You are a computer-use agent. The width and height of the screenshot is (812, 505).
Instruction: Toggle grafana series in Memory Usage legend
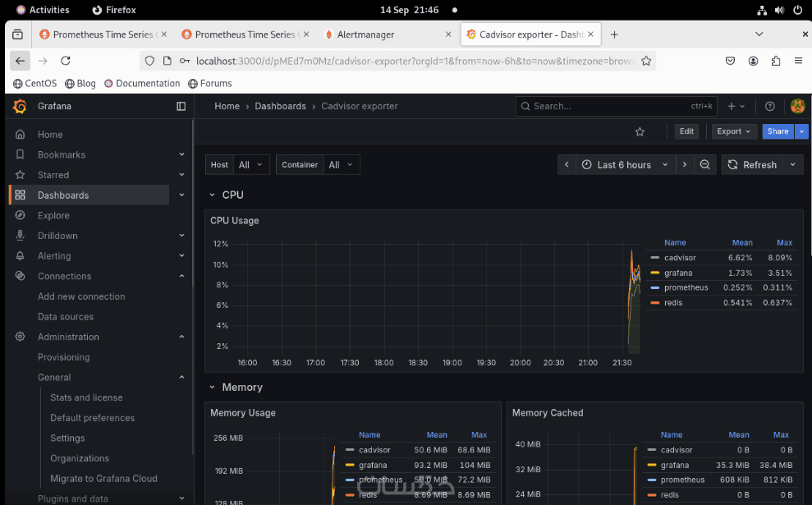tap(373, 465)
